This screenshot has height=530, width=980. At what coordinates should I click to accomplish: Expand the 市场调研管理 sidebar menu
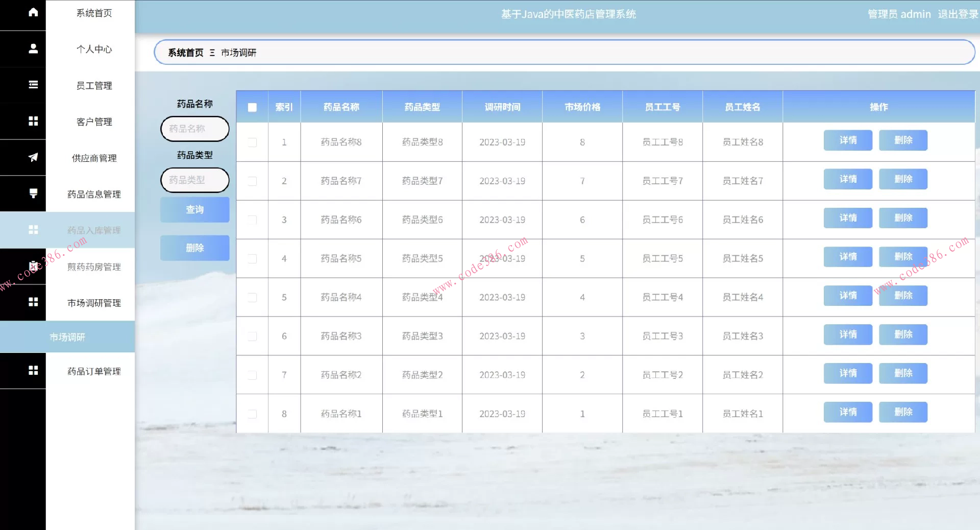tap(94, 303)
